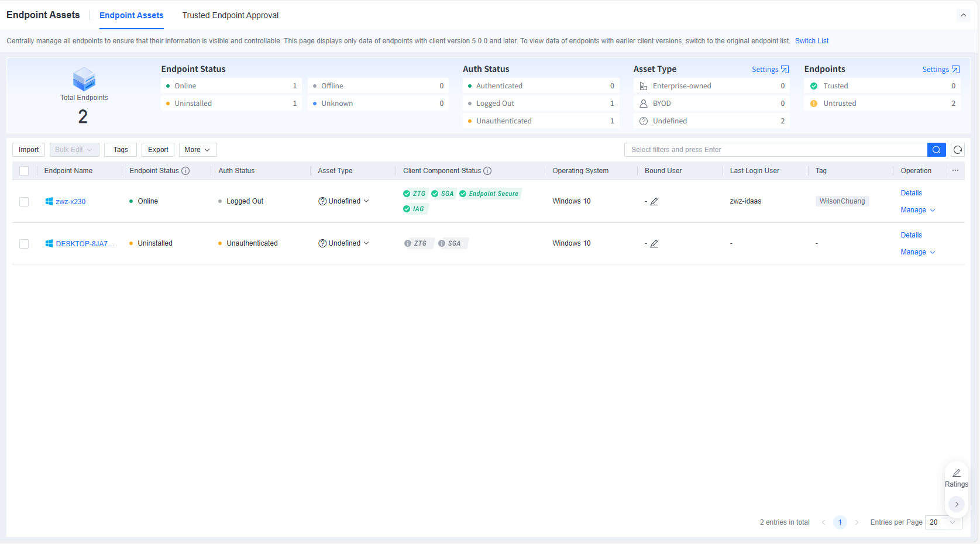Expand Manage menu for zwz-x230

918,210
